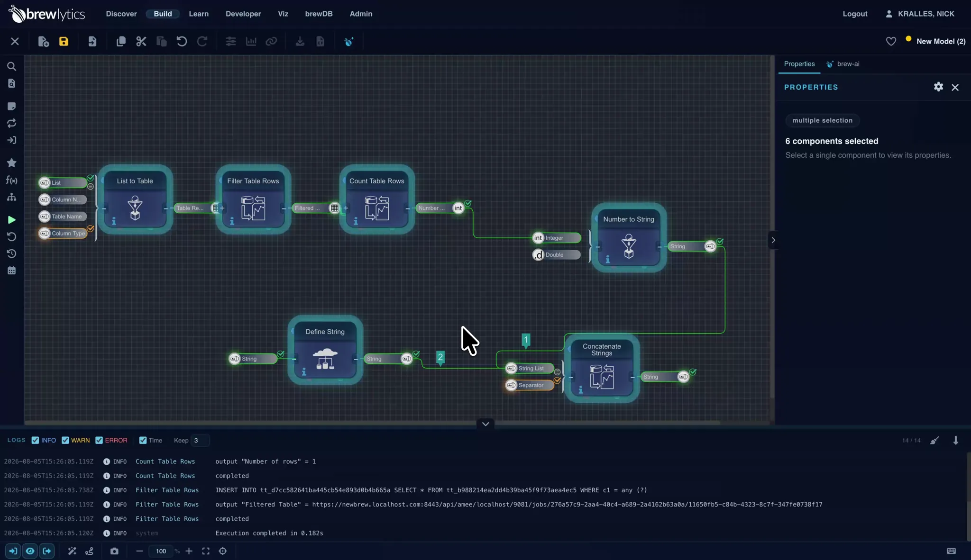Open the functions f(x) sidebar icon
This screenshot has width=971, height=560.
(11, 181)
